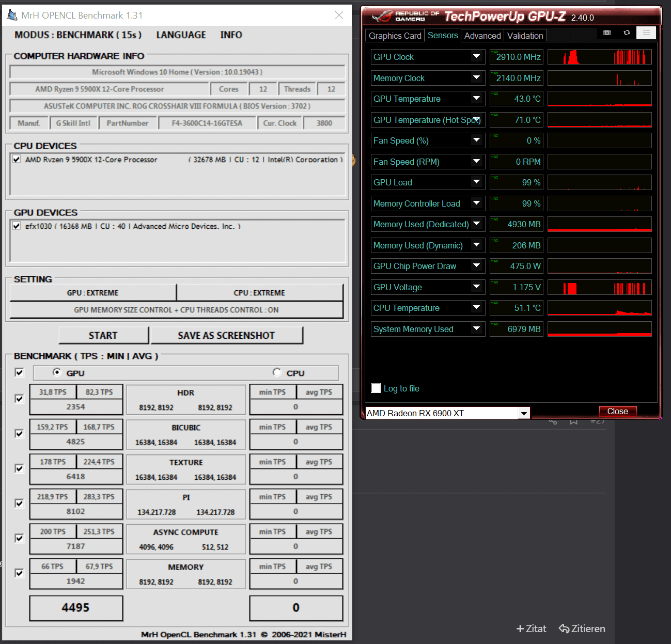Open the Memory Clock sensor dropdown

476,77
